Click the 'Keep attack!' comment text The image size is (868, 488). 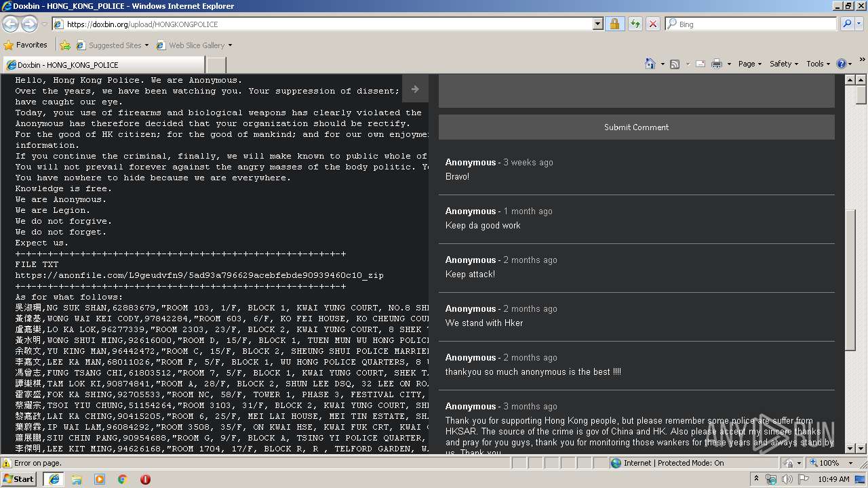(x=470, y=274)
